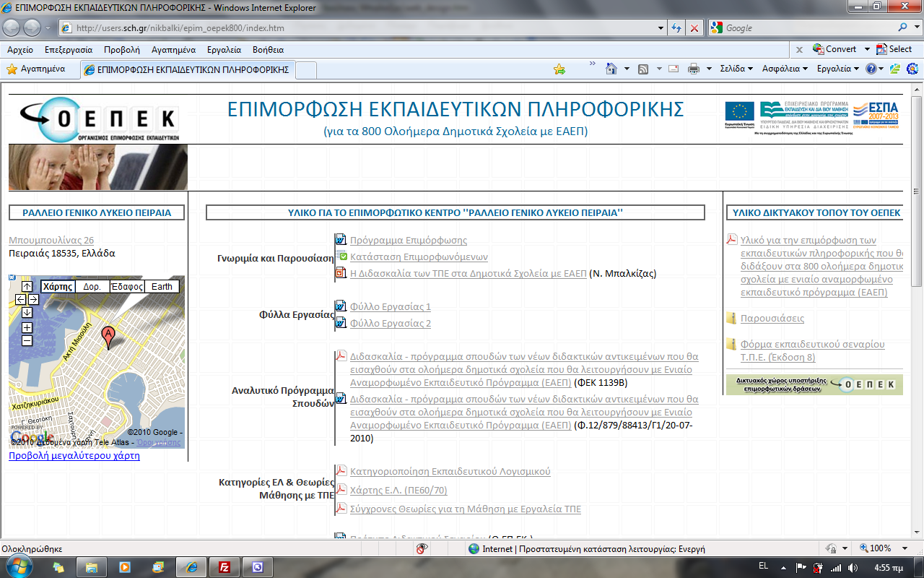This screenshot has height=578, width=924.
Task: Click the Media Player taskbar icon
Action: (124, 567)
